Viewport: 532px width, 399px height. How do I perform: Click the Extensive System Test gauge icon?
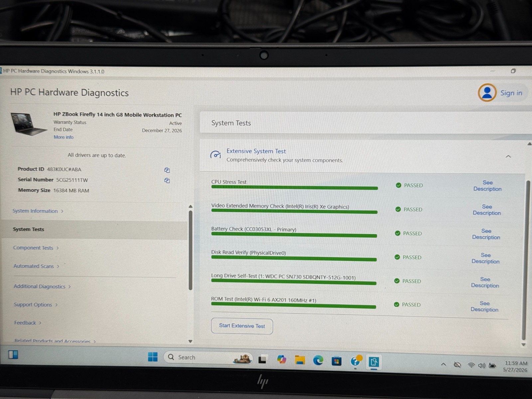[215, 155]
